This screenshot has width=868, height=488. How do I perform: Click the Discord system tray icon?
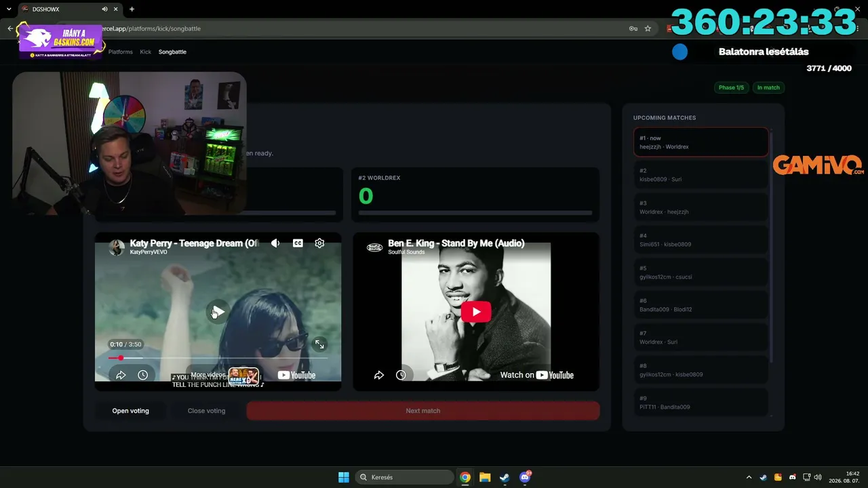pos(793,477)
